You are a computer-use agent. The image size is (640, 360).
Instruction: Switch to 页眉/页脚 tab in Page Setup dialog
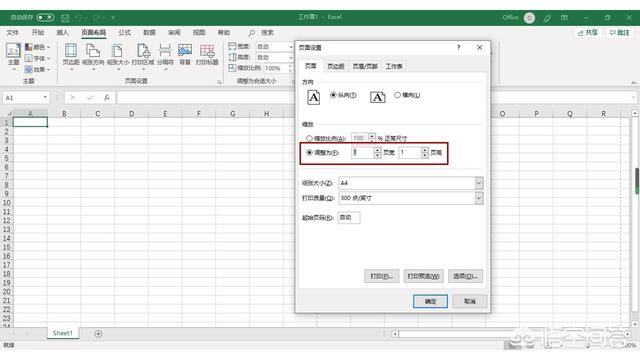(x=365, y=67)
